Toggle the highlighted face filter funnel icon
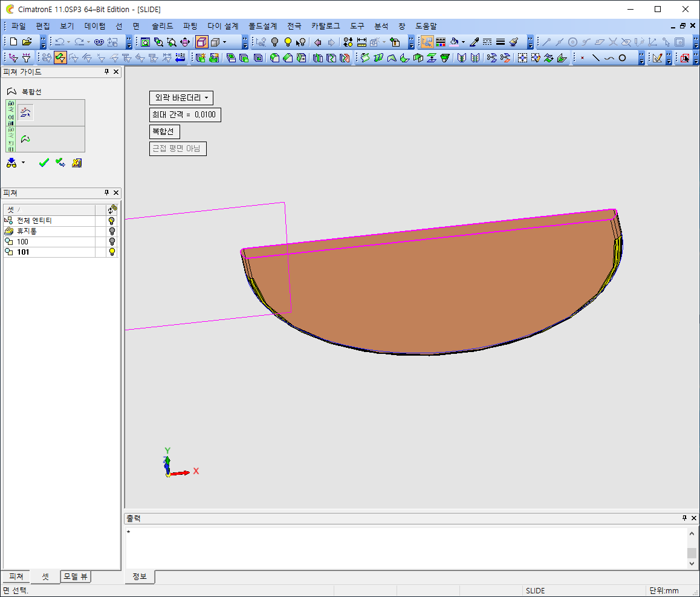Screen dimensions: 700x597 [60, 57]
